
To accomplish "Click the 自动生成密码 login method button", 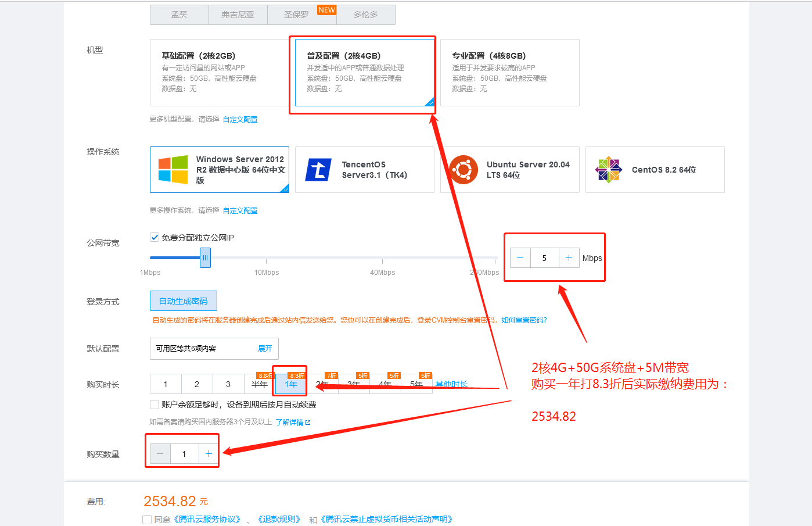I will pyautogui.click(x=183, y=300).
